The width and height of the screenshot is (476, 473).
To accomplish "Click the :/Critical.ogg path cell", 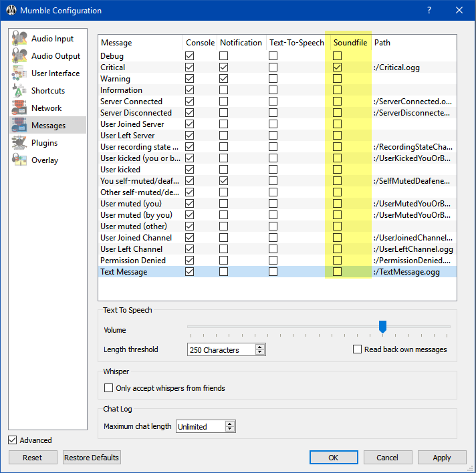I will [x=396, y=67].
